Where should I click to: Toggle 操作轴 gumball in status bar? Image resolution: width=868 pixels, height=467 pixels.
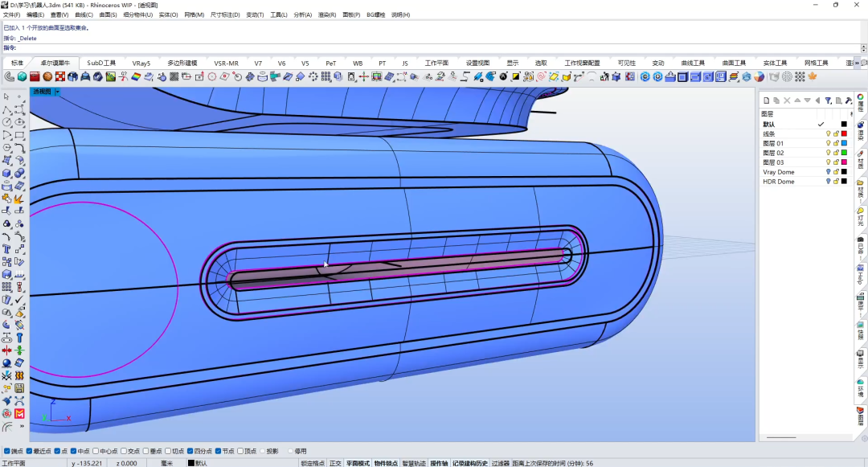click(x=439, y=463)
